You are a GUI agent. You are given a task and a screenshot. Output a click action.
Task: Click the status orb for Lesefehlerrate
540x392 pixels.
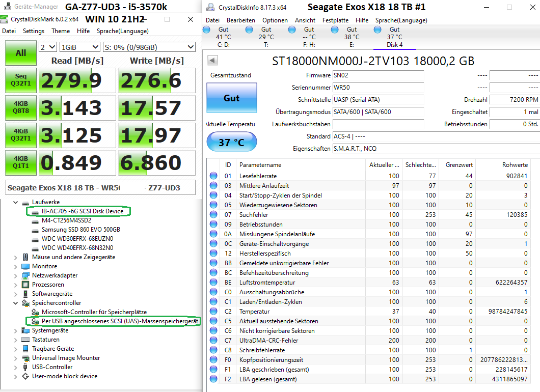point(213,176)
